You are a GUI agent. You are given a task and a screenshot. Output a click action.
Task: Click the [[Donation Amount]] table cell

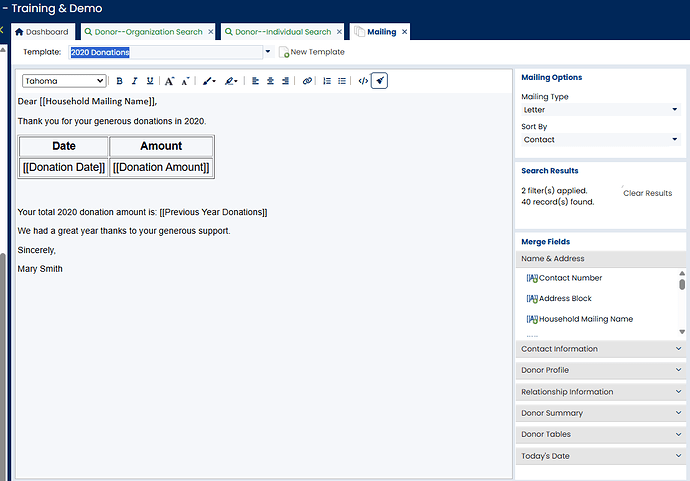point(161,167)
